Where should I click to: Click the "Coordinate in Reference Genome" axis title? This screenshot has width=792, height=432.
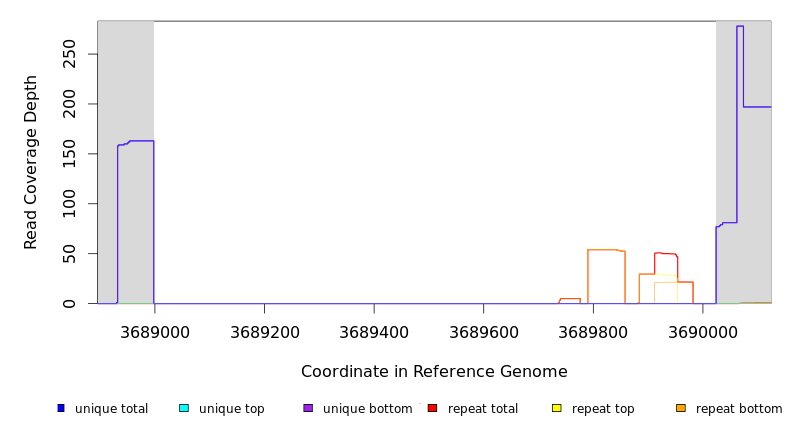pyautogui.click(x=434, y=372)
